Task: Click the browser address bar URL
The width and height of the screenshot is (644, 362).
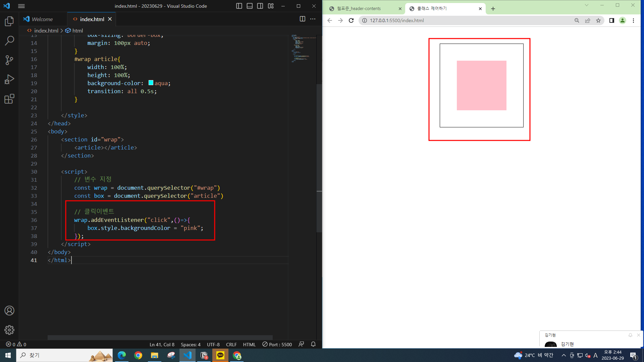Action: pyautogui.click(x=397, y=20)
